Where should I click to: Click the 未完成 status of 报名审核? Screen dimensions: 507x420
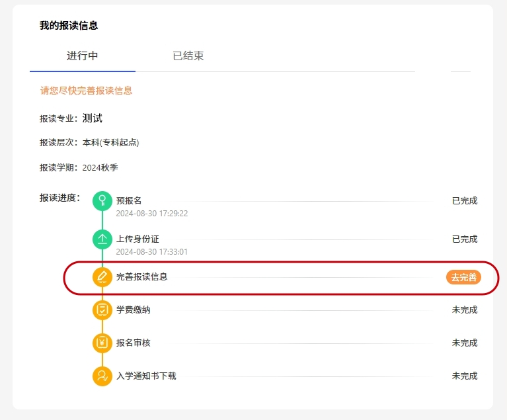click(465, 343)
